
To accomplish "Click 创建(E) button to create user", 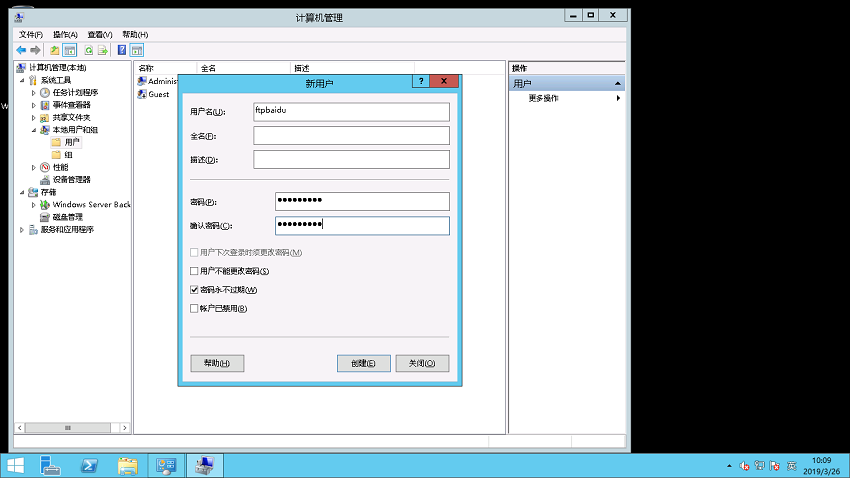I will (x=363, y=363).
